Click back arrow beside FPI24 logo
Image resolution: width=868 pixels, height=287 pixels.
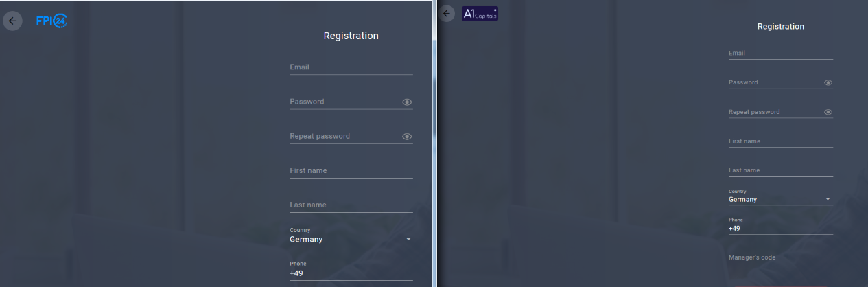coord(12,21)
